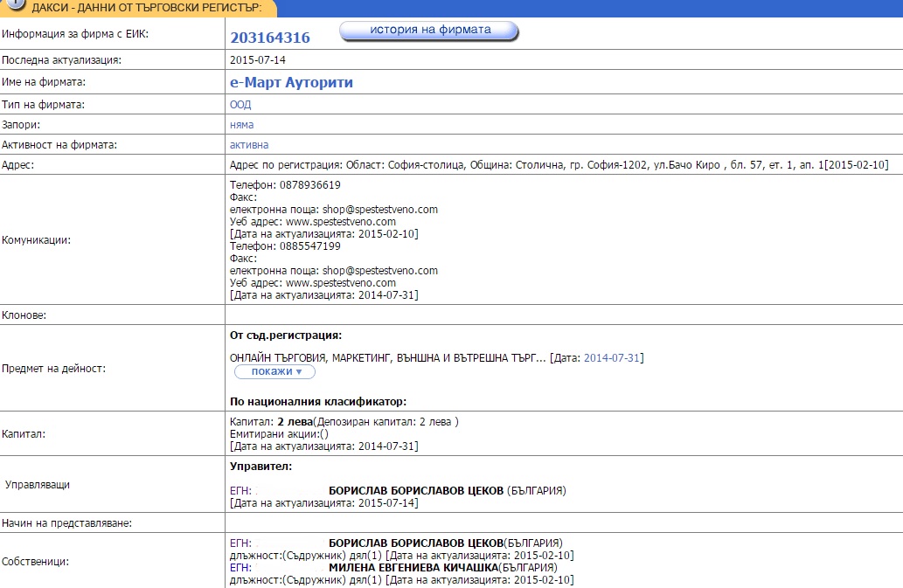Click the 'Собственици:' row label
903x588 pixels.
36,561
